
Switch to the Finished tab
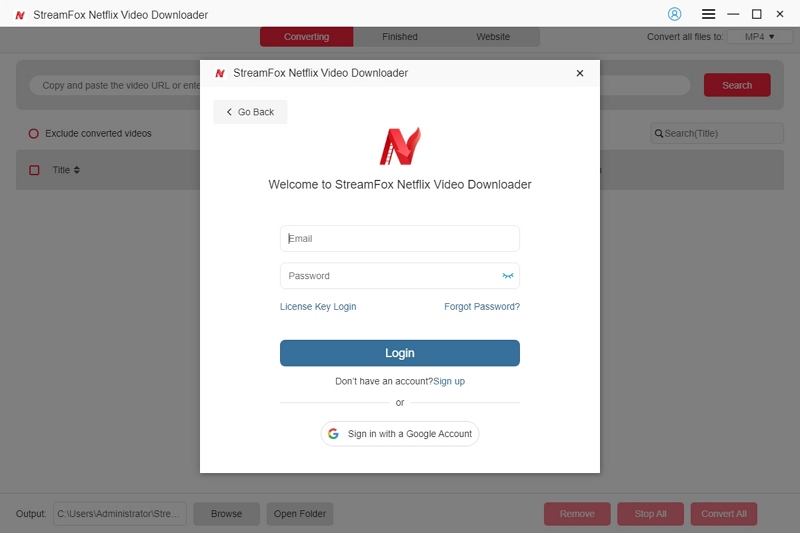pos(400,37)
